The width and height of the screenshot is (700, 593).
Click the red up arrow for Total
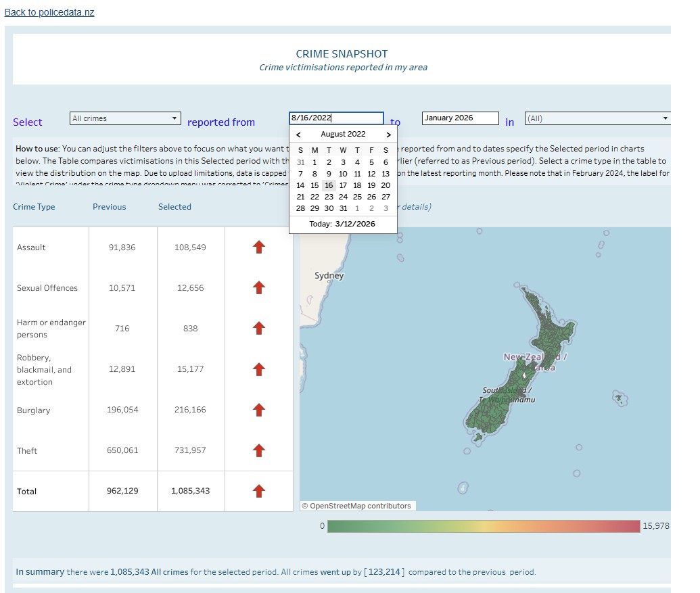coord(259,491)
